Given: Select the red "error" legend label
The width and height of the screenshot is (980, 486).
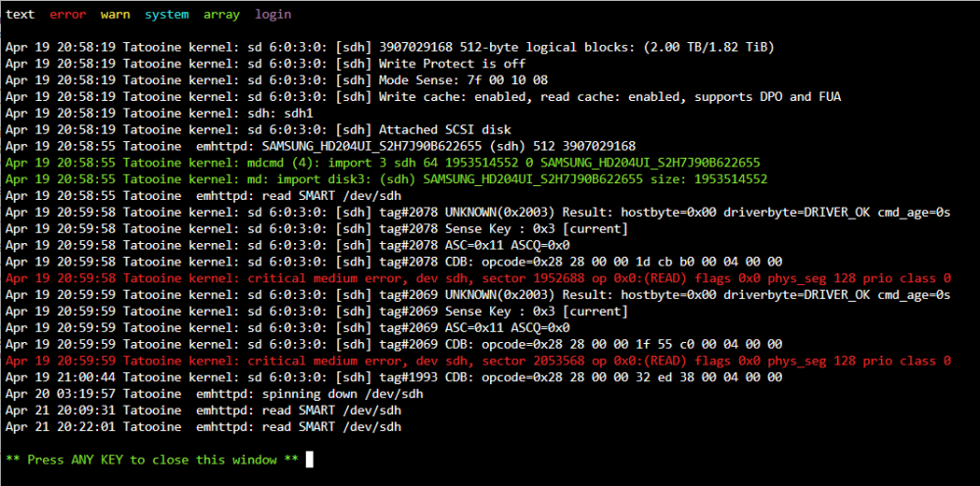Looking at the screenshot, I should (69, 15).
